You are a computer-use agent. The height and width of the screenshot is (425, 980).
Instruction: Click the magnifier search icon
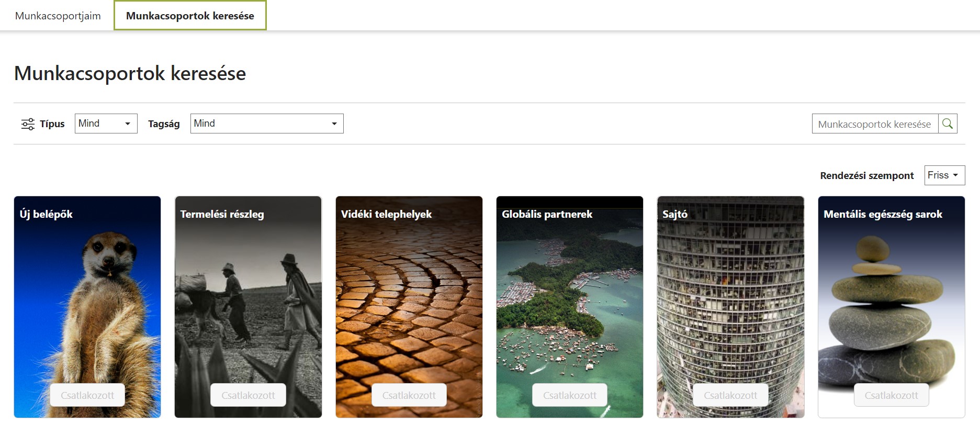[x=948, y=124]
